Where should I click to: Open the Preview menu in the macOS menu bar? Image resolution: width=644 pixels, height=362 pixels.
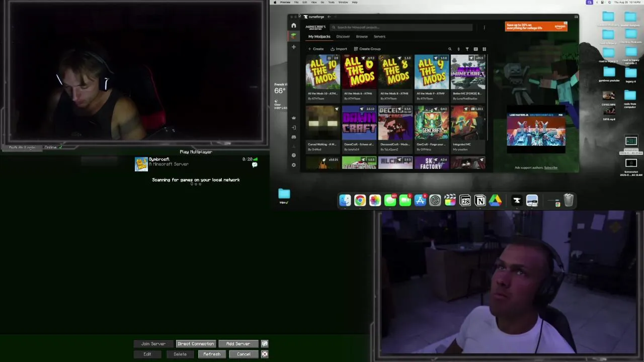pos(285,2)
